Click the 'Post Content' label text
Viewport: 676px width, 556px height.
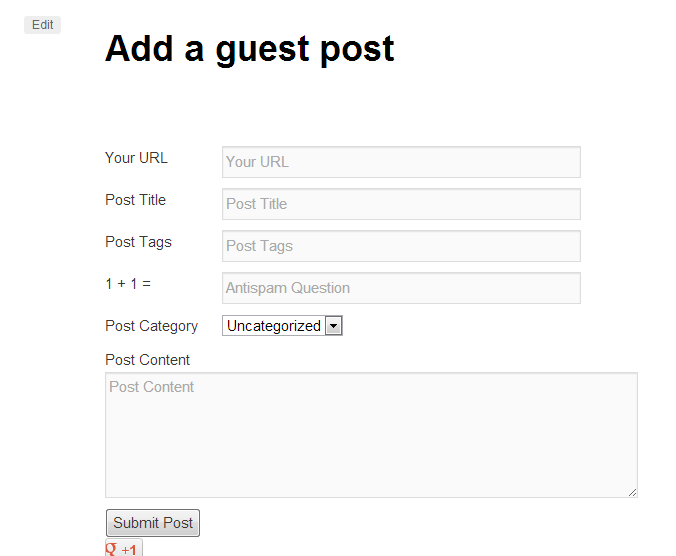point(147,360)
